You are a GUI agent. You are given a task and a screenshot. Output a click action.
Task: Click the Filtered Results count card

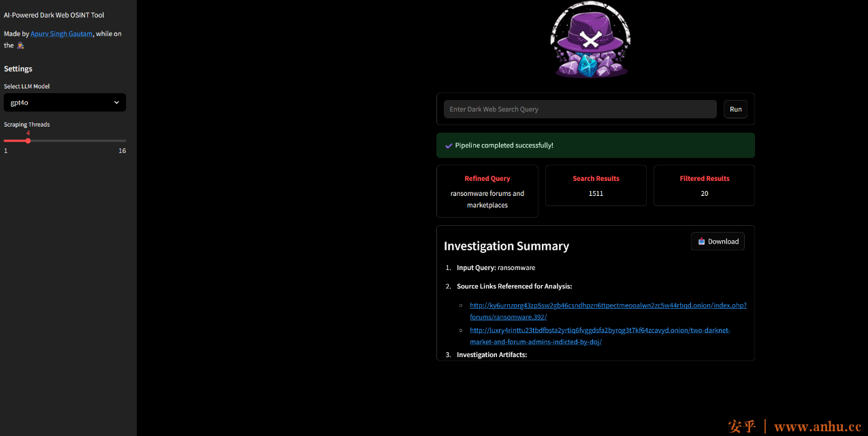pyautogui.click(x=704, y=185)
